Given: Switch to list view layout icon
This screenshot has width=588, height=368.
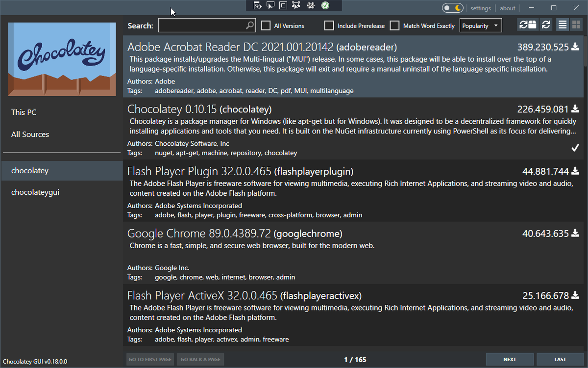Looking at the screenshot, I should 563,25.
